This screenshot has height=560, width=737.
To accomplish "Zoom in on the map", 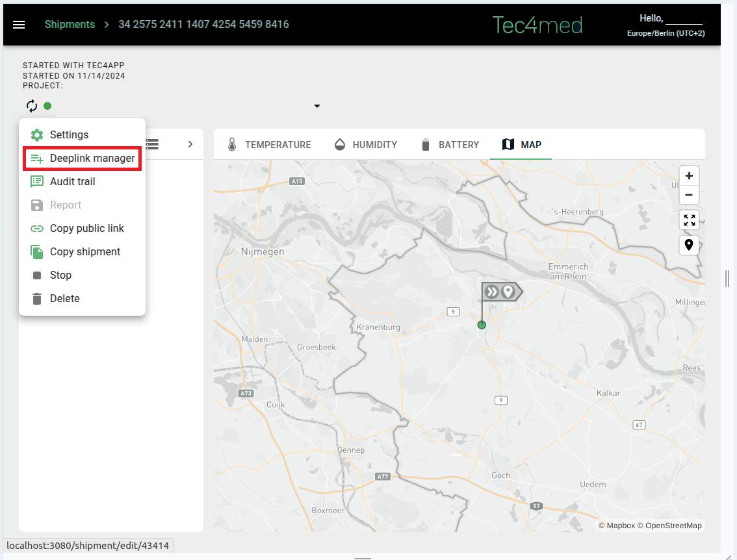I will pos(689,176).
